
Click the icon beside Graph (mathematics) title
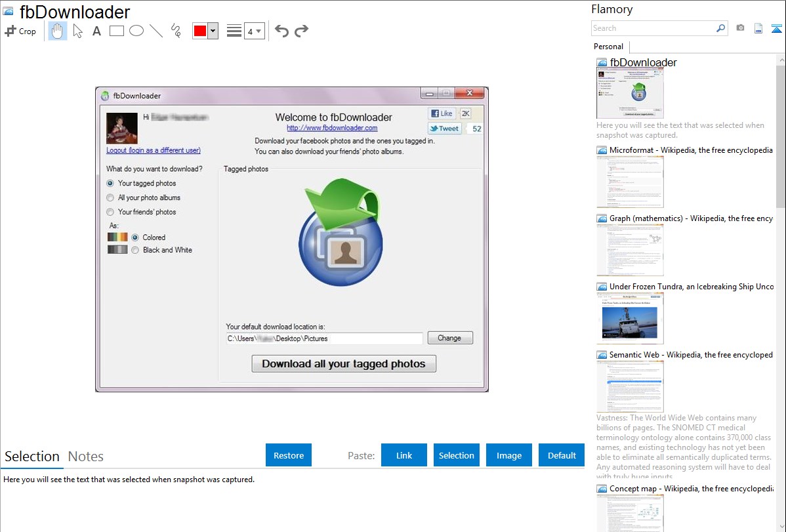(602, 218)
